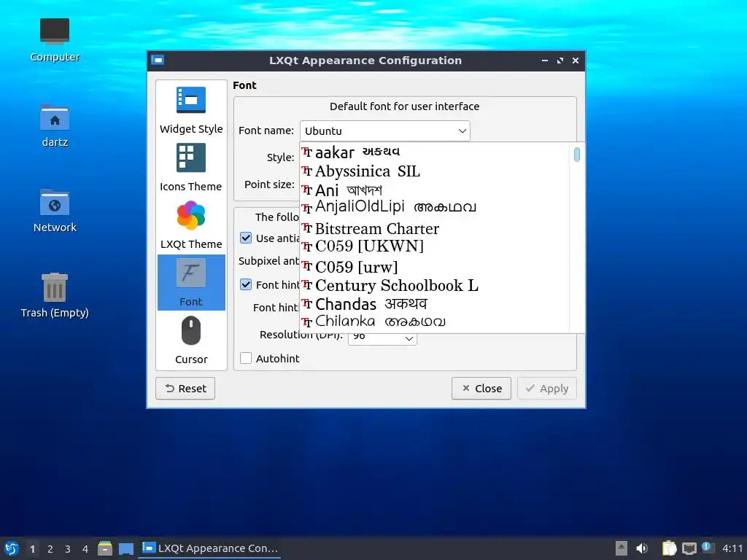
Task: Toggle the Font hinting checkbox
Action: [246, 284]
